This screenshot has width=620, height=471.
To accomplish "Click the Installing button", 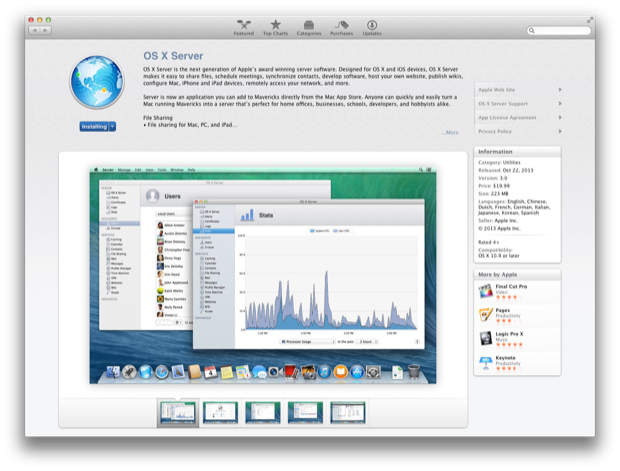I will [94, 127].
